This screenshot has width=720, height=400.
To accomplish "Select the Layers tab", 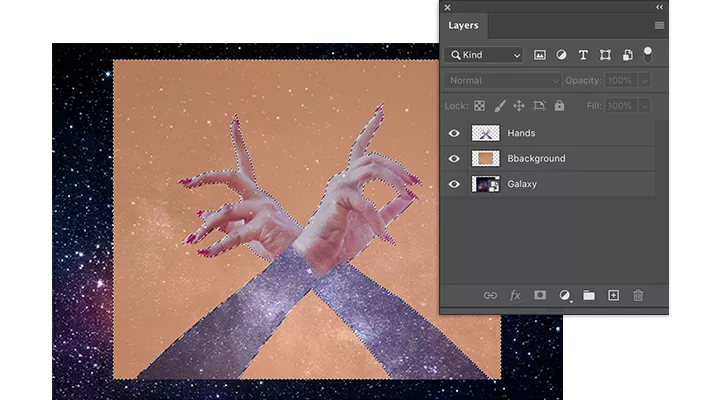I will (x=463, y=25).
